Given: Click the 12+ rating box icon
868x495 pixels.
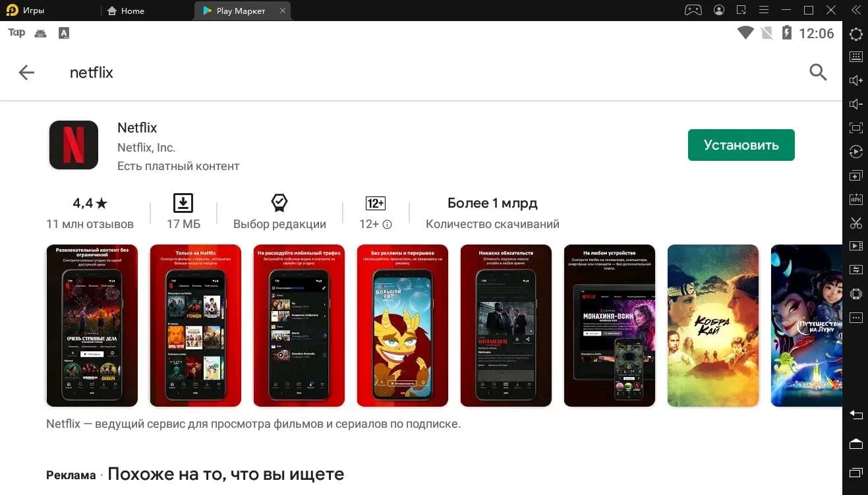Looking at the screenshot, I should (x=376, y=203).
